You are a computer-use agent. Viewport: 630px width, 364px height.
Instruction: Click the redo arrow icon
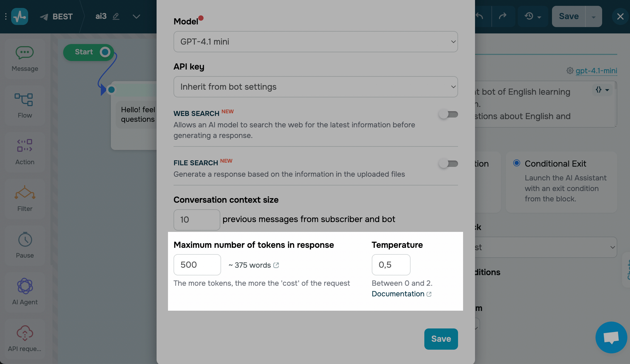(503, 16)
